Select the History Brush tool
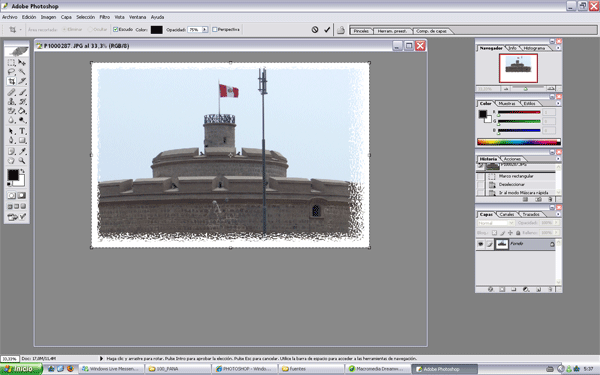The image size is (600, 375). pos(22,101)
